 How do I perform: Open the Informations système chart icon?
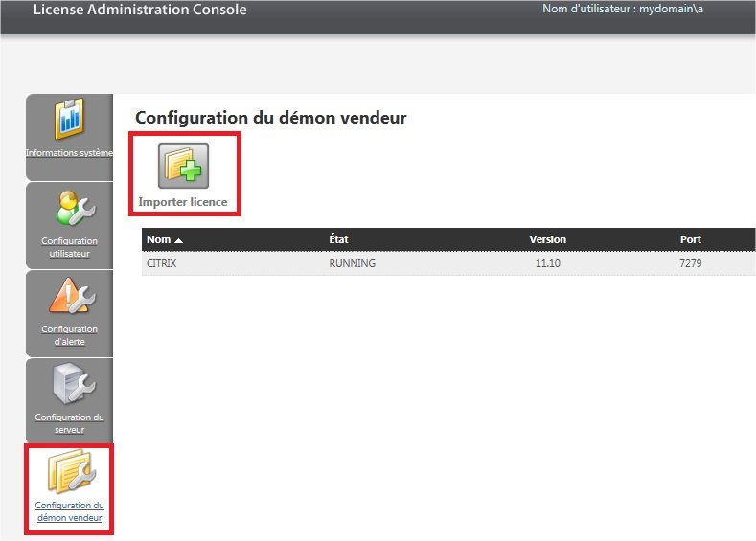[69, 119]
